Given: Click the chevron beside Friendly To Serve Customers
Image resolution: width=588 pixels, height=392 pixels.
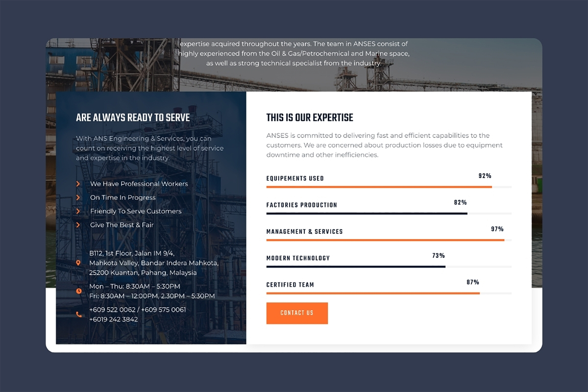Looking at the screenshot, I should (78, 211).
